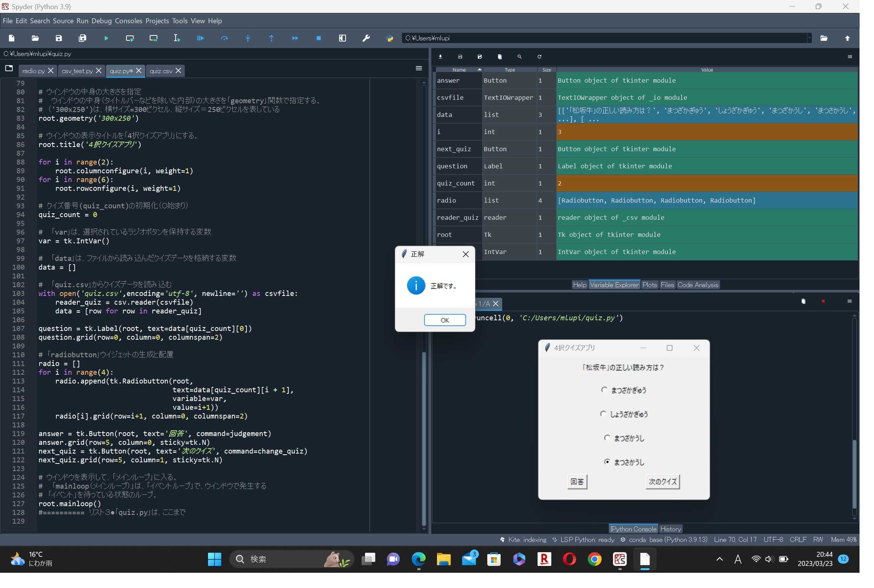Open the PYTHONPATH manager icon

point(389,38)
